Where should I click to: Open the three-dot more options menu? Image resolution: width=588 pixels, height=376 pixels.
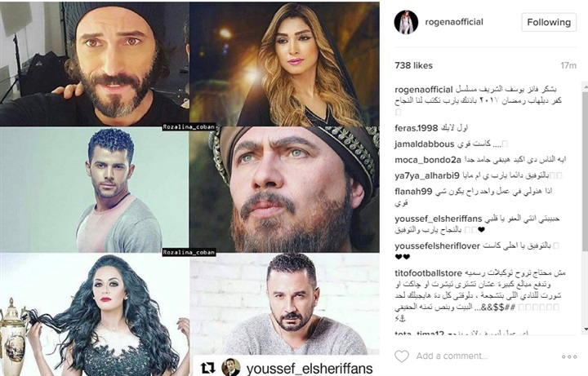click(x=569, y=356)
